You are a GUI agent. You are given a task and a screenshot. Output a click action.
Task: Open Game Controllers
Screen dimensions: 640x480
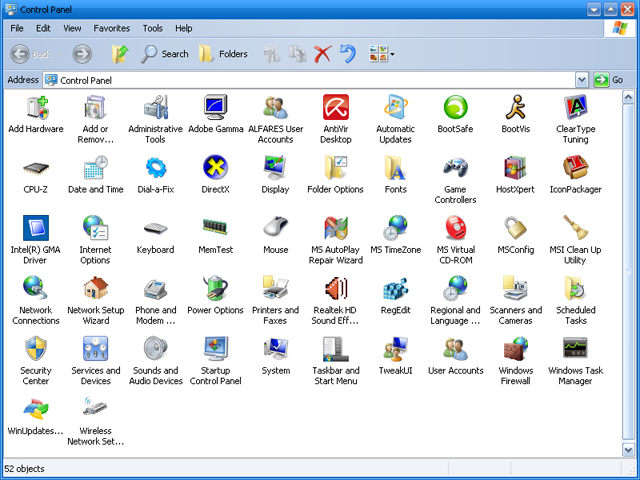point(456,180)
